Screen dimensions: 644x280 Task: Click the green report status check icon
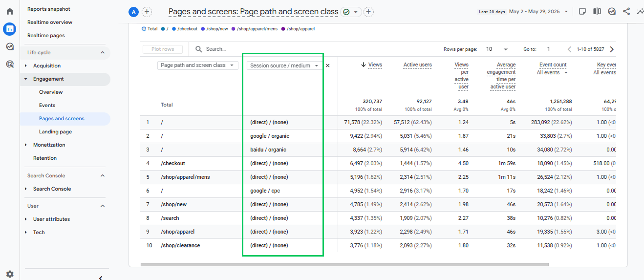pyautogui.click(x=346, y=12)
